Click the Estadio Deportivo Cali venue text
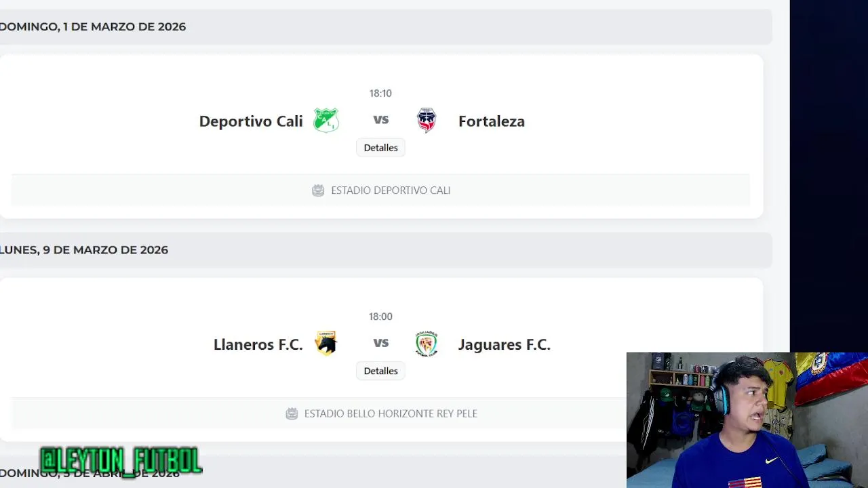The image size is (868, 488). 391,190
